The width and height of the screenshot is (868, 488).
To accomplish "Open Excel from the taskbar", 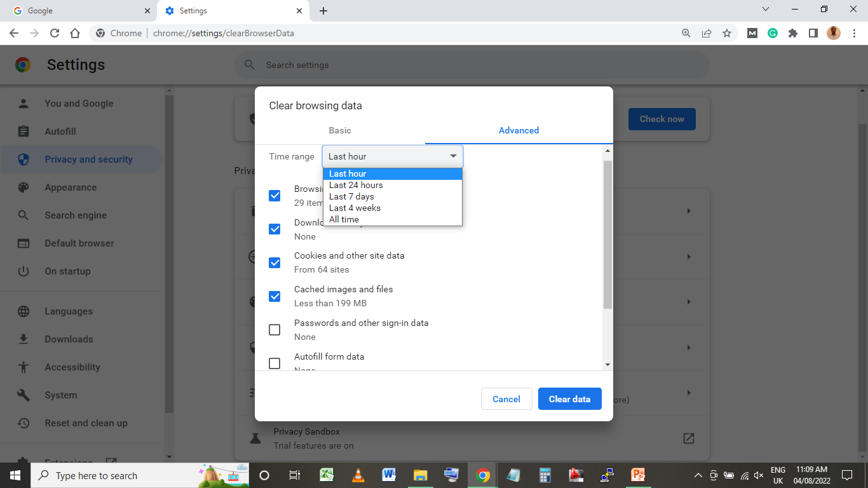I will (327, 475).
